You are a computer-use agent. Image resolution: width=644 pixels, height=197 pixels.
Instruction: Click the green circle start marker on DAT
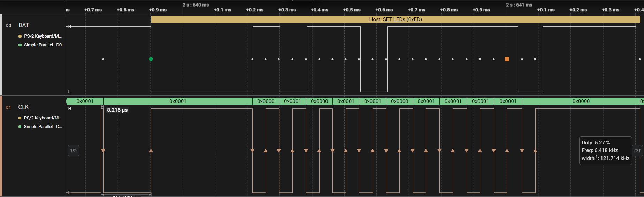[151, 59]
